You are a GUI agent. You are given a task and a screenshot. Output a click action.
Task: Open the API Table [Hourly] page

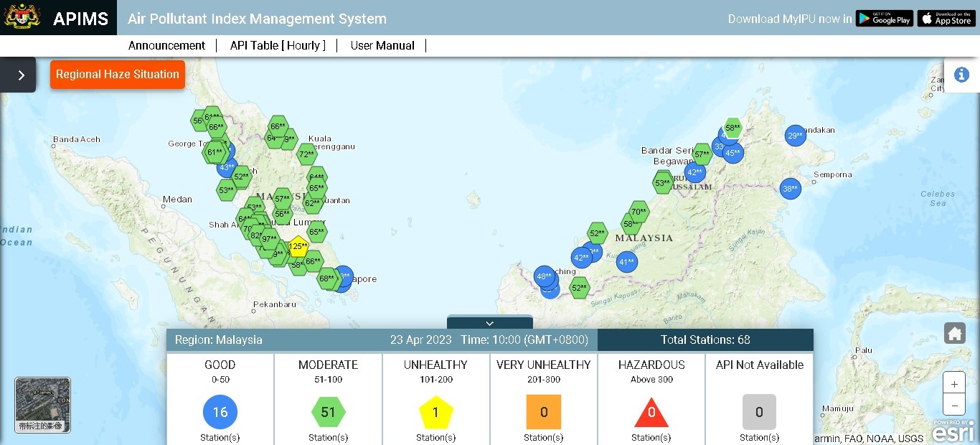point(278,45)
